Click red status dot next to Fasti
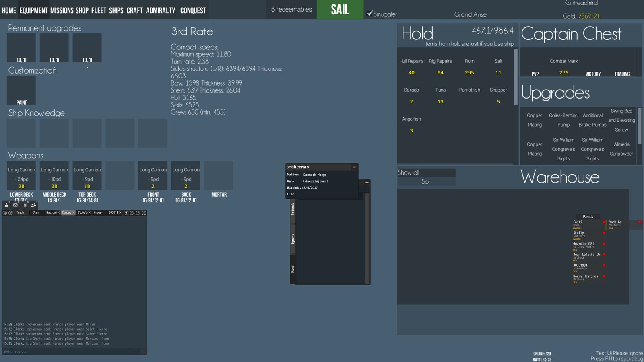This screenshot has height=362, width=644. point(604,222)
